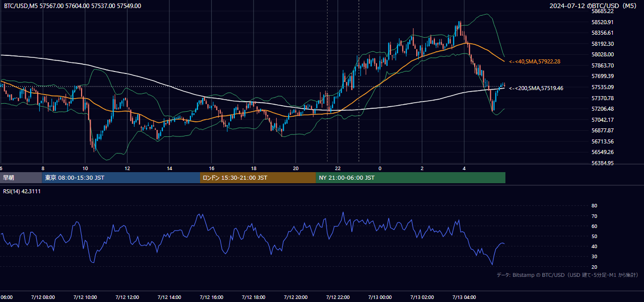Click price axis label 56549.26
The width and height of the screenshot is (644, 302).
tap(602, 152)
